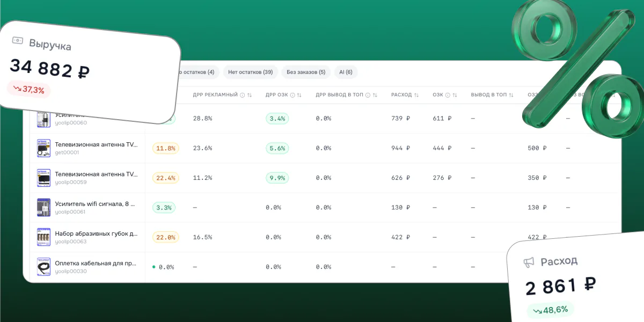
Task: Click product code yoolip00061
Action: 71,212
